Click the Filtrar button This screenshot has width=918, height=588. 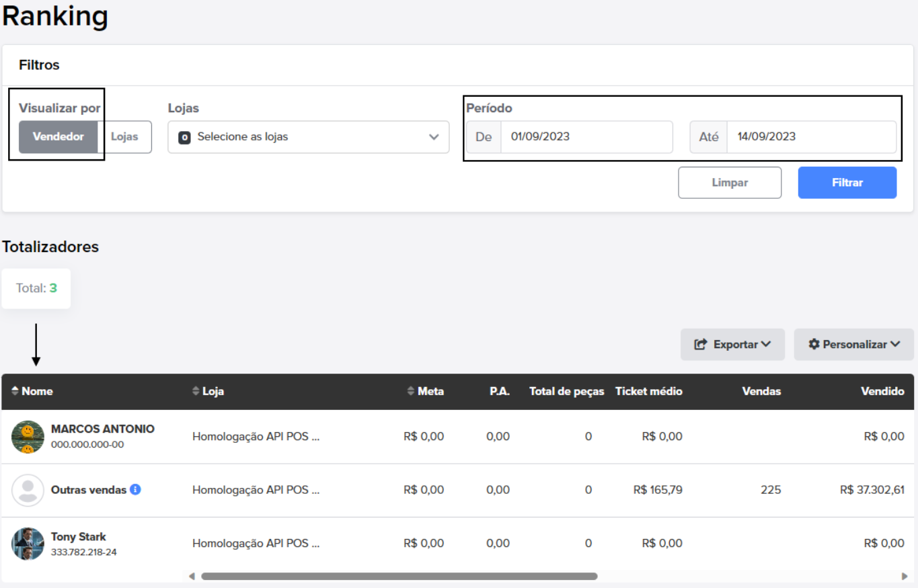pos(847,183)
